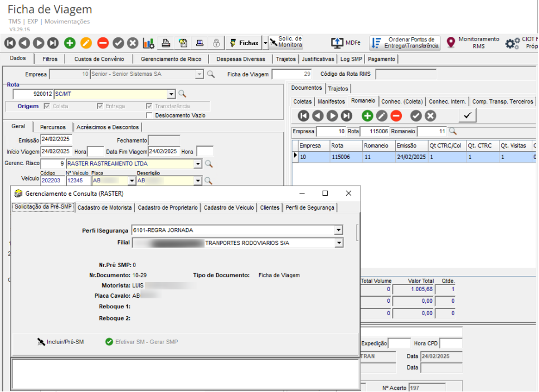Toggle Entrega checkbox
The image size is (539, 392).
coord(100,107)
